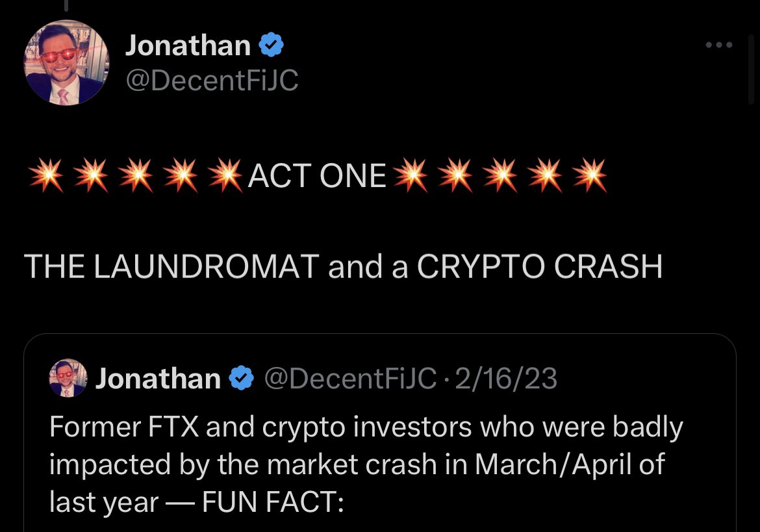Click the quoted tweet's author name Jonathan
The height and width of the screenshot is (532, 760).
click(158, 379)
